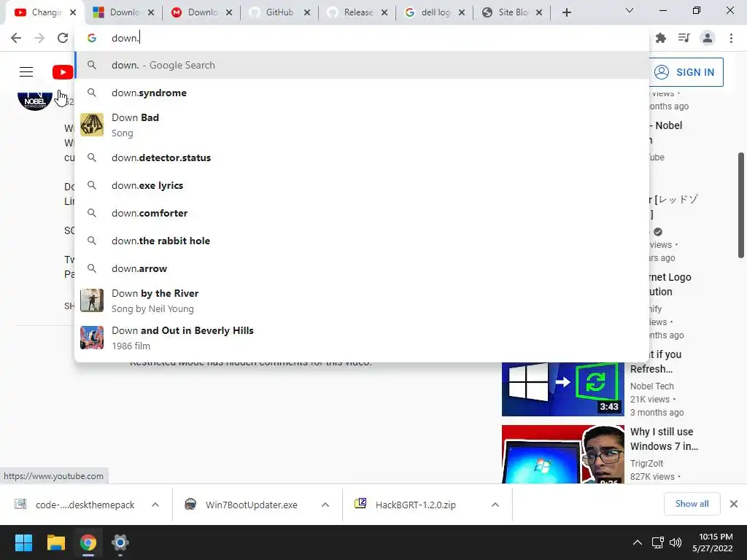
Task: Open the Why I still use Windows 7 title
Action: (x=664, y=438)
